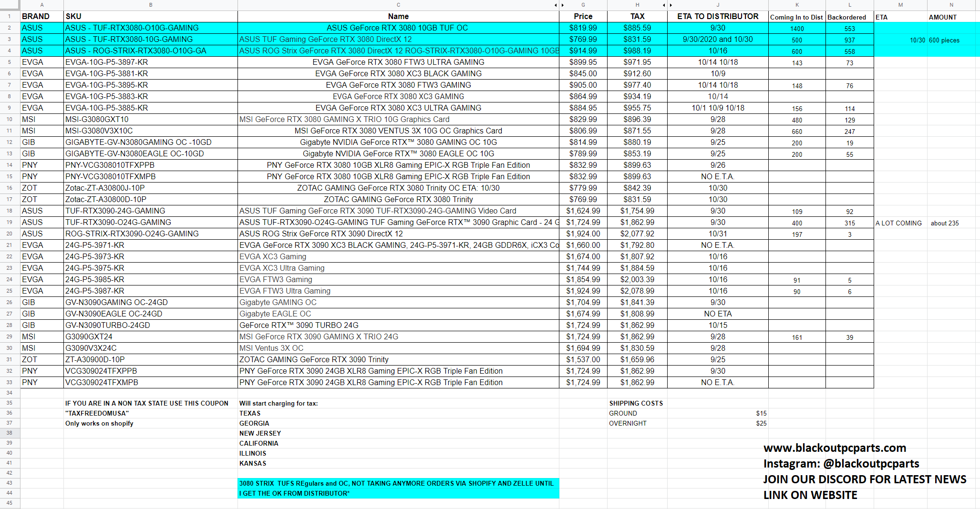Select the NO ETA cell
Screen dimensions: 980x509
tap(718, 314)
